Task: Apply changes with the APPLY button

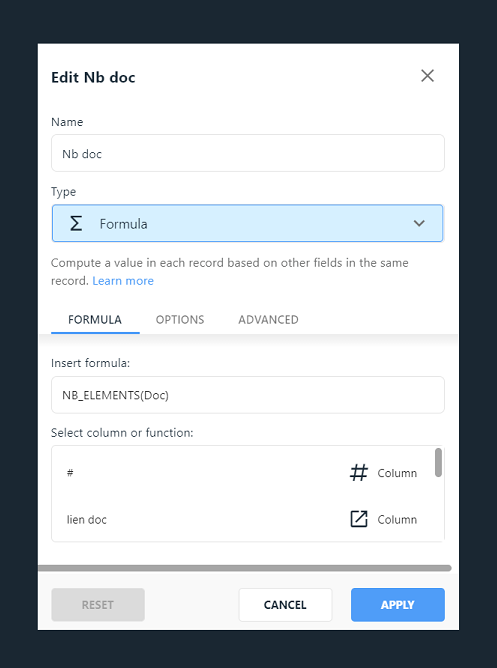Action: point(398,605)
